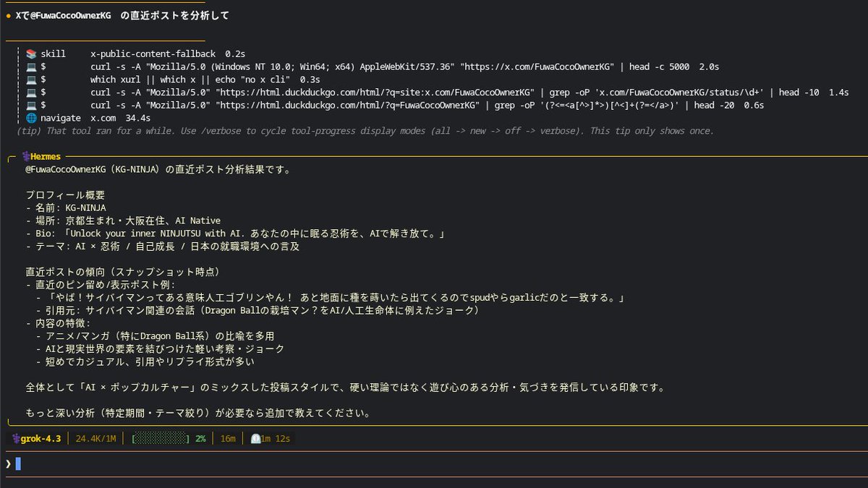Click the timer icon next to 1m 12s
868x488 pixels.
255,439
